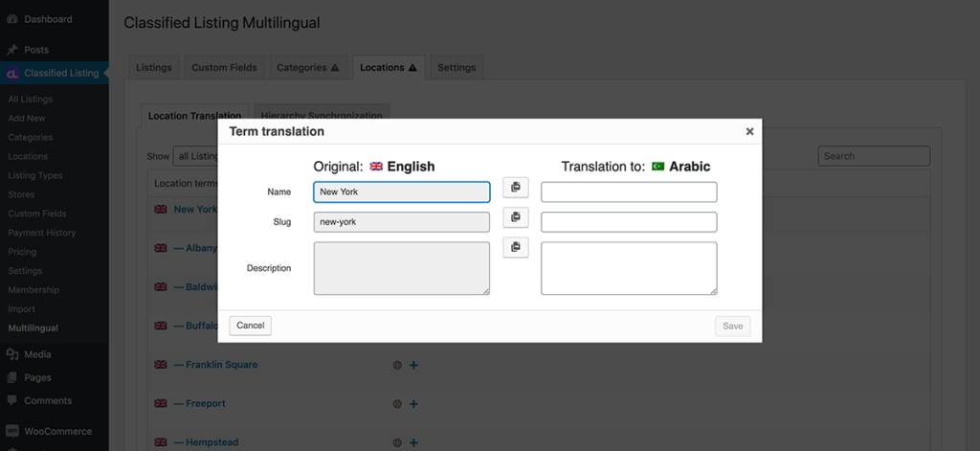
Task: Copy the Description to the translation textarea
Action: click(516, 247)
